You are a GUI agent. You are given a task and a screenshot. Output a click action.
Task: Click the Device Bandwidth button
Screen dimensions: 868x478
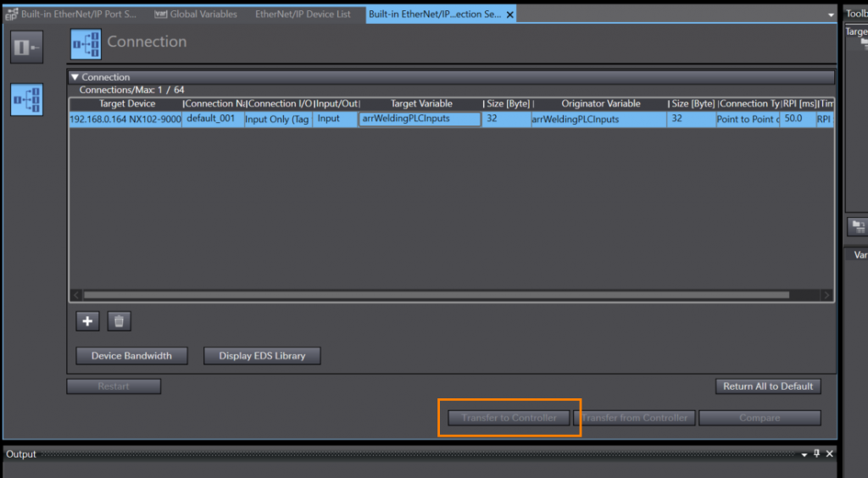(x=131, y=356)
